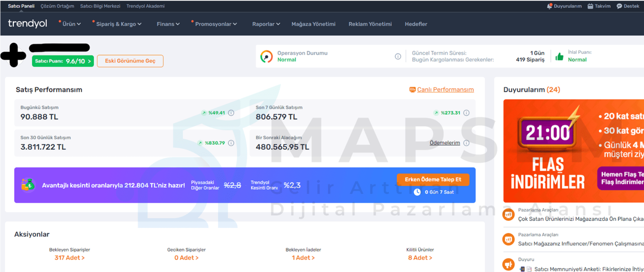Screen dimensions: 644x272
Task: Click the 3.811.722 TL thirty-day sales value
Action: (43, 147)
